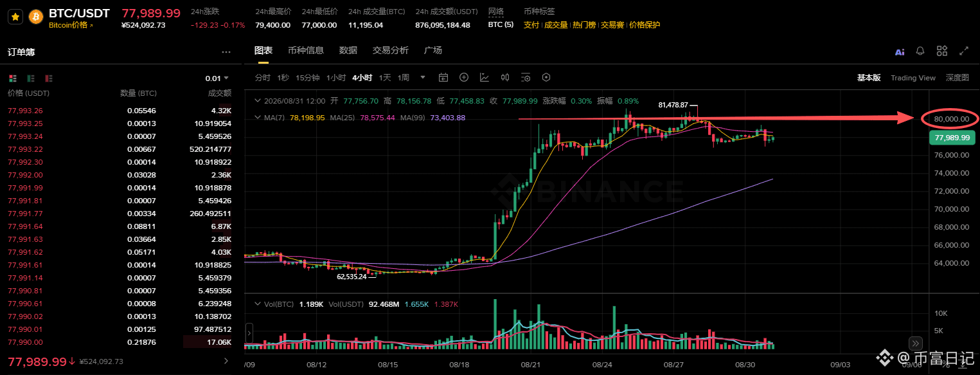Open the go-to-date calendar icon
The height and width of the screenshot is (375, 980).
[x=443, y=78]
